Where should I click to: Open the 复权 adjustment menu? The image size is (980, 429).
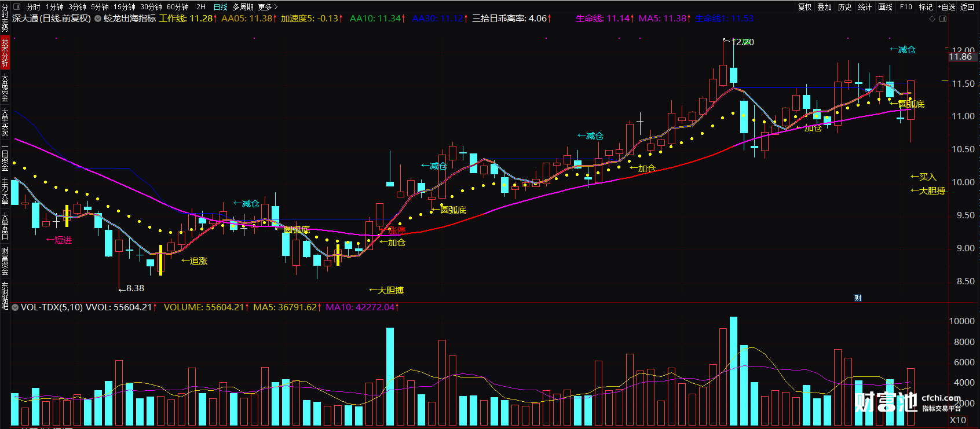[805, 7]
